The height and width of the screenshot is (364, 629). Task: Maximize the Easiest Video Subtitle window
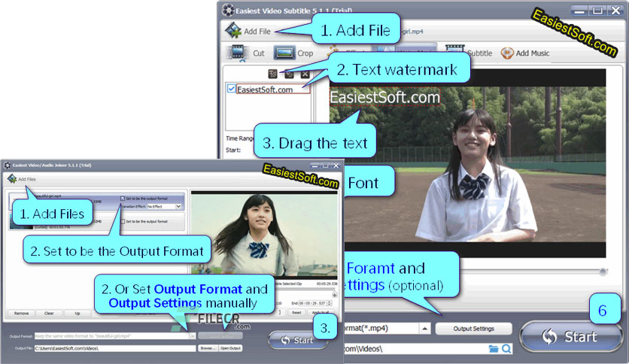(x=597, y=11)
